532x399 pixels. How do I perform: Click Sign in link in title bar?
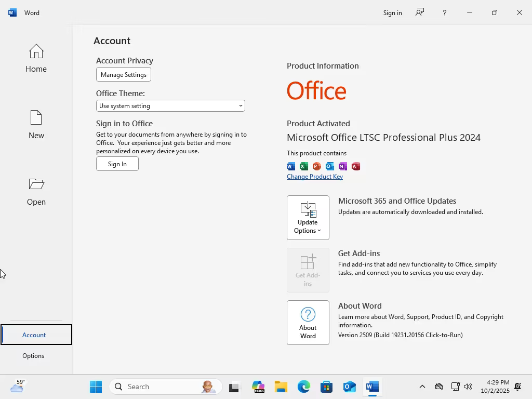coord(393,13)
